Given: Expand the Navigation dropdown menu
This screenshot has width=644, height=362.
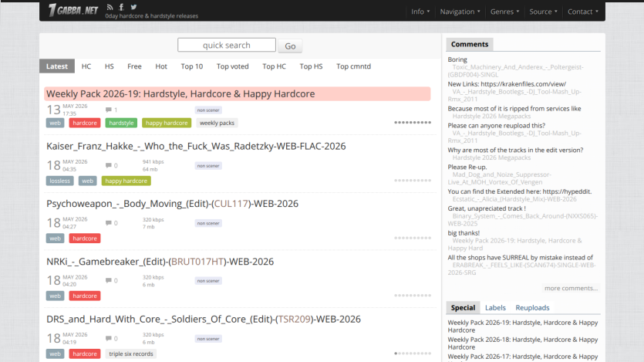Looking at the screenshot, I should pos(460,12).
